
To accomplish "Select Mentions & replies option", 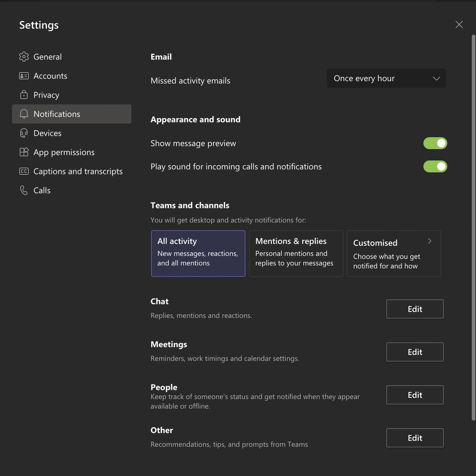I will pyautogui.click(x=296, y=253).
